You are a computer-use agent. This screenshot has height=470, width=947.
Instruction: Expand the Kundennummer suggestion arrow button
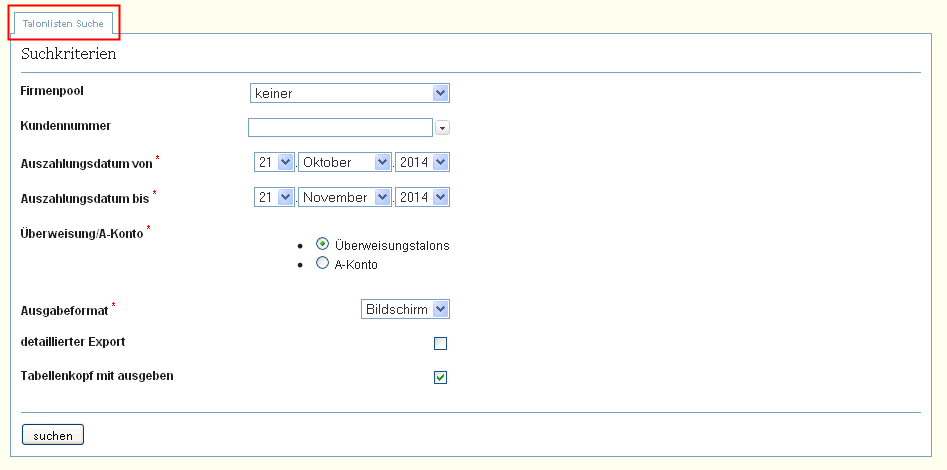[x=443, y=128]
